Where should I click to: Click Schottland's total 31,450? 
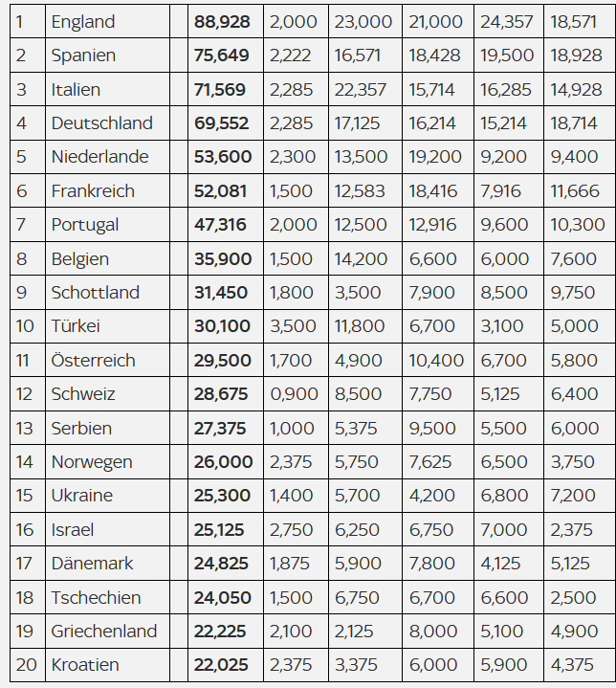[x=221, y=293]
